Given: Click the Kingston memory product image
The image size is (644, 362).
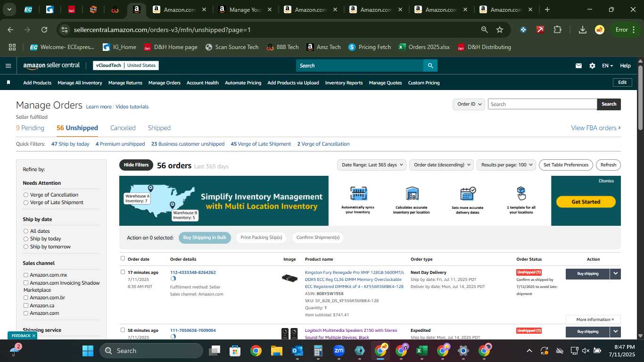Looking at the screenshot, I should (289, 278).
